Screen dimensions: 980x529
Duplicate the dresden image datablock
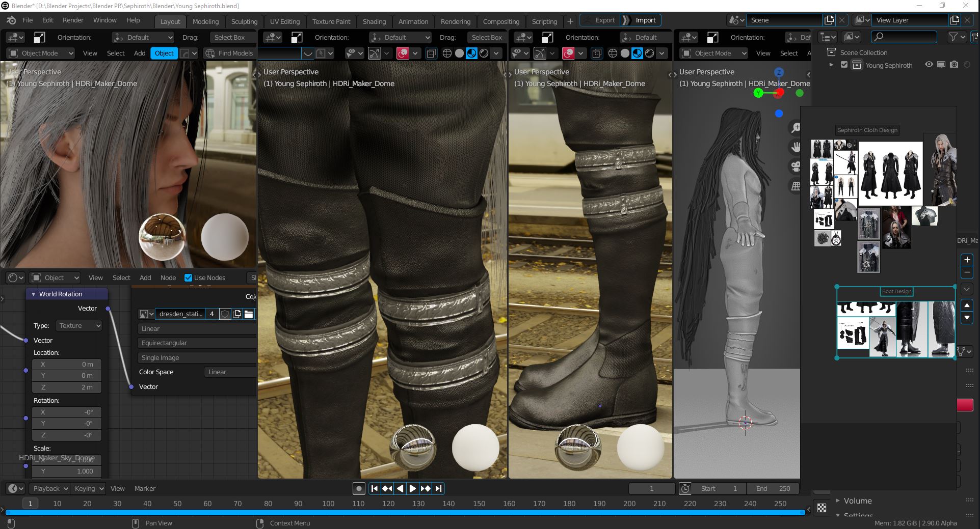237,314
